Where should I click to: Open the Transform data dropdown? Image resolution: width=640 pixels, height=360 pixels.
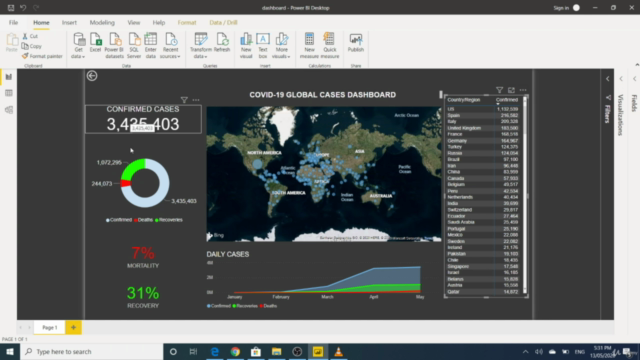pyautogui.click(x=200, y=46)
